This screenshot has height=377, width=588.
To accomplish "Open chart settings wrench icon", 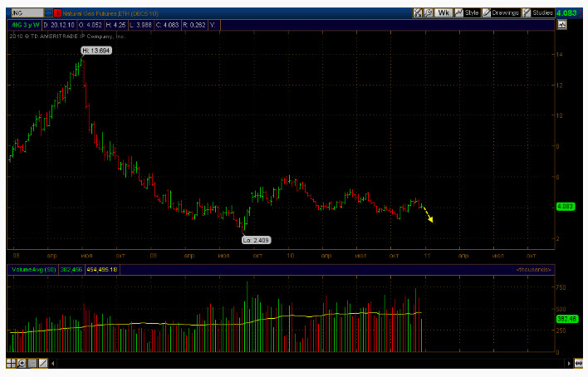I will [x=429, y=12].
